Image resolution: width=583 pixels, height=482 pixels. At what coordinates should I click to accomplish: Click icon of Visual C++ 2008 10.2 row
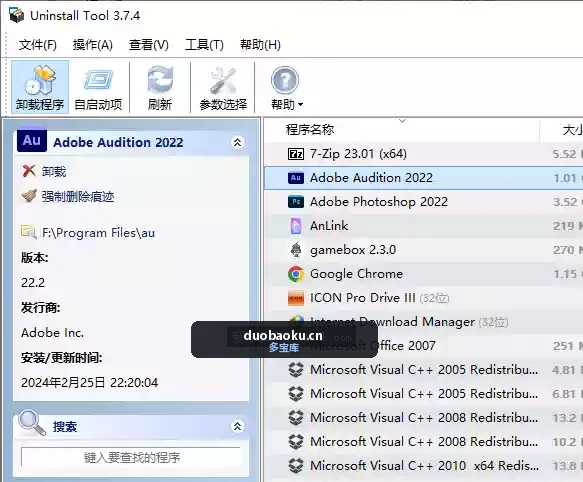click(296, 442)
